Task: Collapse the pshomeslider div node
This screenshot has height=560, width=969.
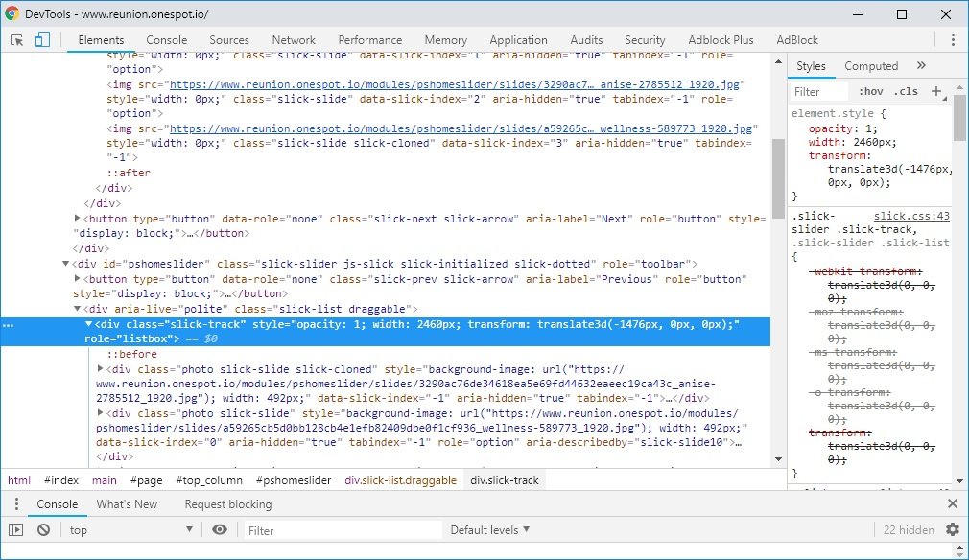Action: click(65, 264)
